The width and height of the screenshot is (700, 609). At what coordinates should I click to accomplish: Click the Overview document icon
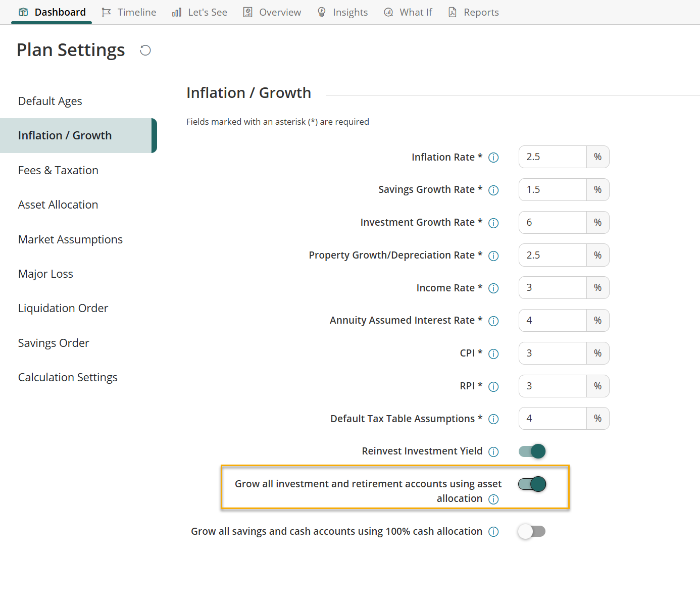(247, 12)
